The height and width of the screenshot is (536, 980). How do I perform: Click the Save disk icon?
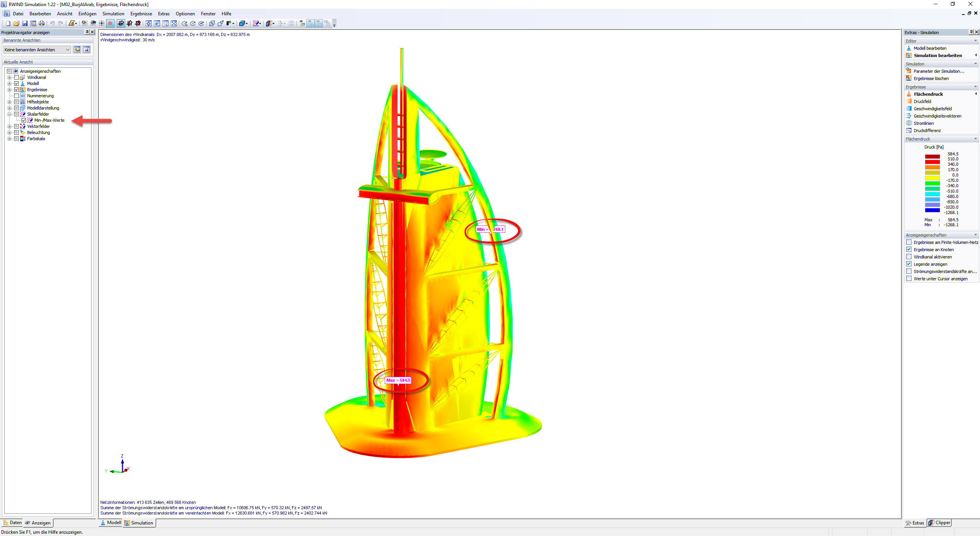coord(25,24)
